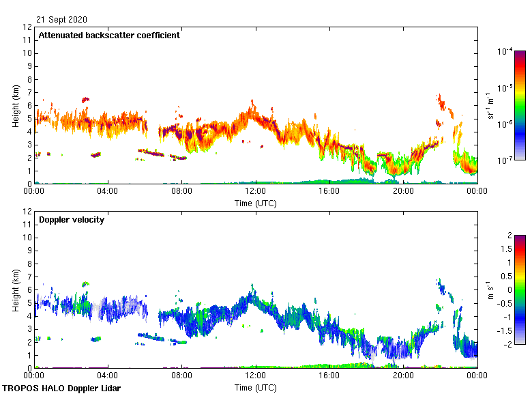Click the 10⁻⁷ label on the backscatter color bar
Viewport: 532px width, 396px height.
(x=505, y=160)
